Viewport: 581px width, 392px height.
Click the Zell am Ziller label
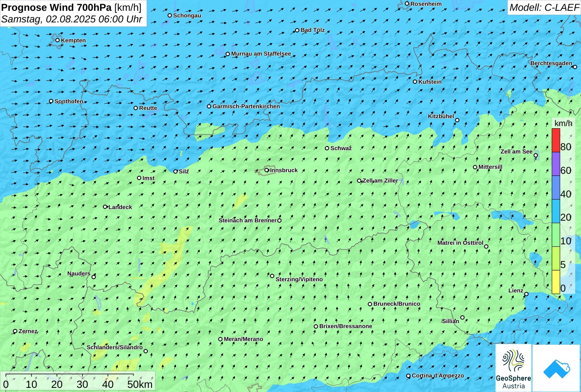380,180
